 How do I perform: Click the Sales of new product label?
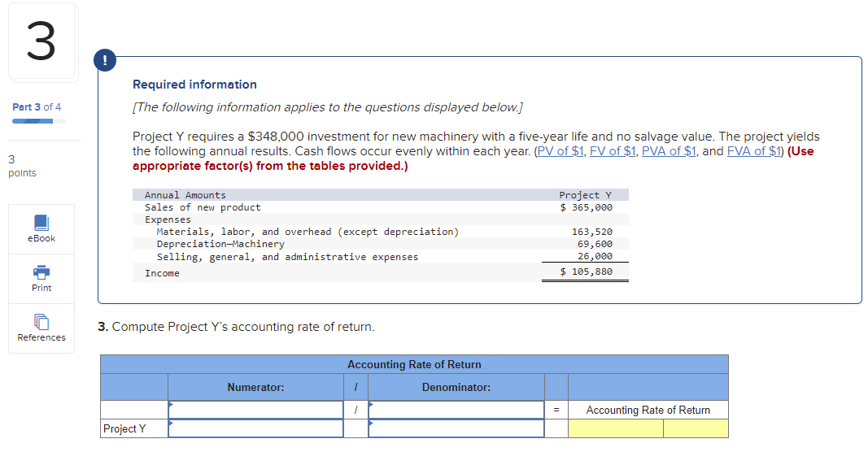(x=203, y=207)
